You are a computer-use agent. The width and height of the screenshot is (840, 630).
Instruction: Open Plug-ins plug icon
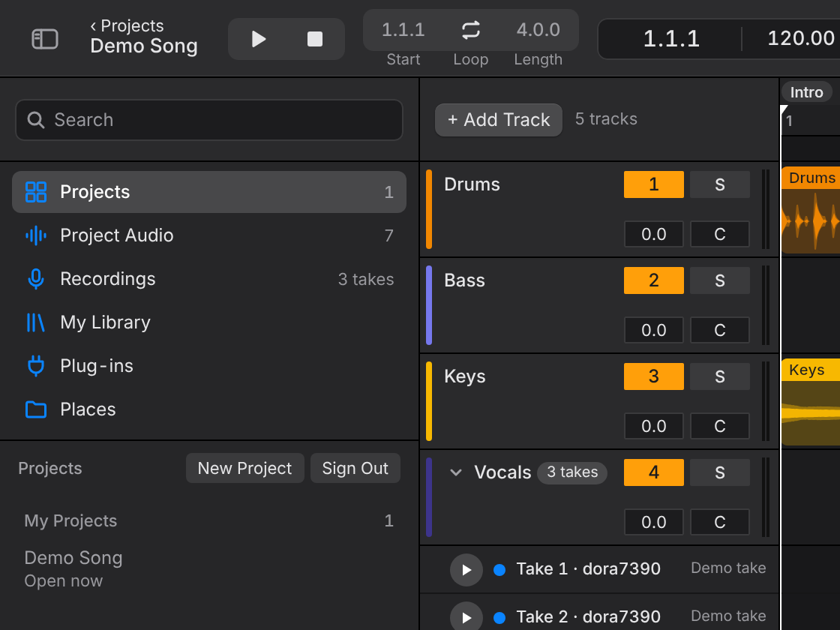[36, 366]
